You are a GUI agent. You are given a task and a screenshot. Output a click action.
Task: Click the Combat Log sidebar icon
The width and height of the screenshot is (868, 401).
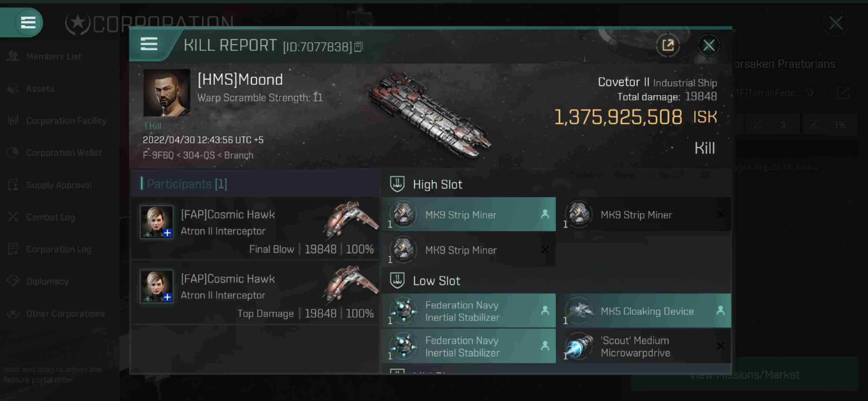(13, 217)
